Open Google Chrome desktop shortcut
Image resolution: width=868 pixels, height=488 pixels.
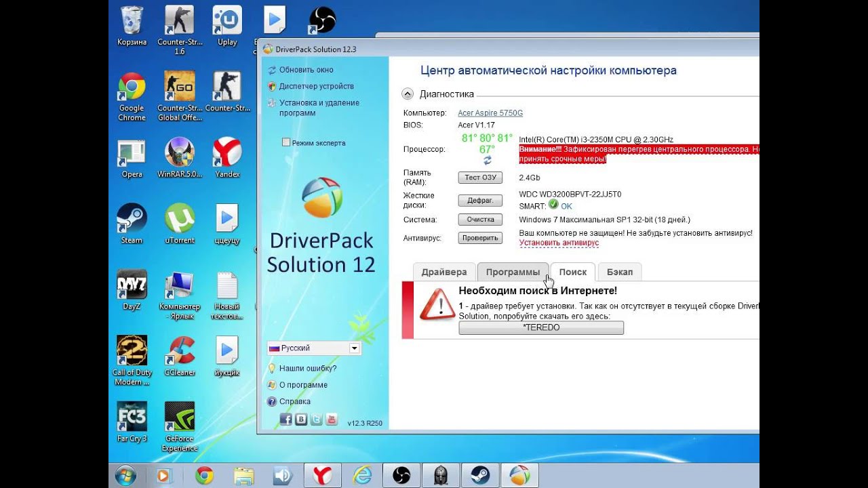tap(132, 96)
